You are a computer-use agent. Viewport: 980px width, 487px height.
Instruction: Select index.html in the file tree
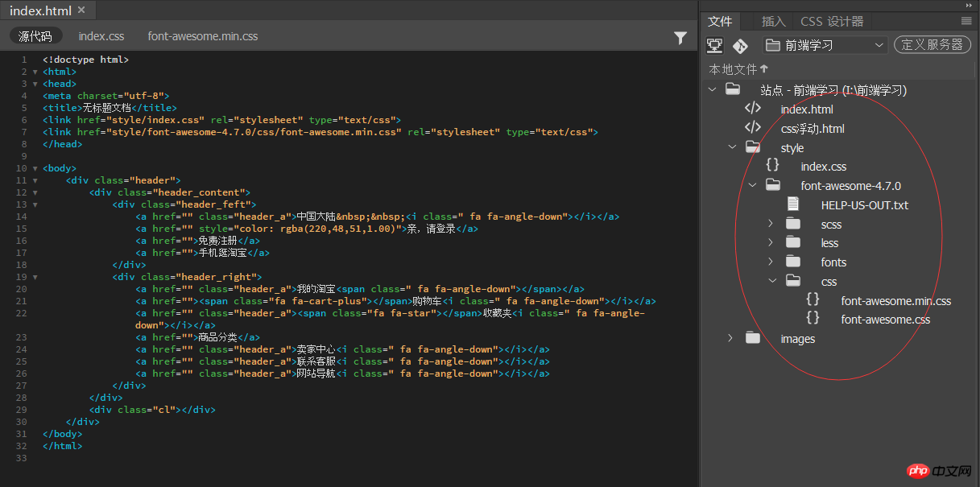point(807,109)
